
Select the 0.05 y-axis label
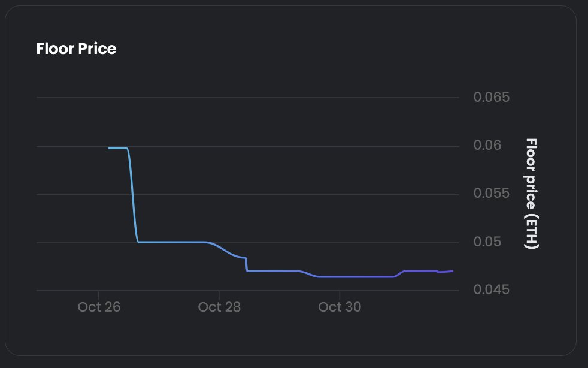pyautogui.click(x=487, y=242)
